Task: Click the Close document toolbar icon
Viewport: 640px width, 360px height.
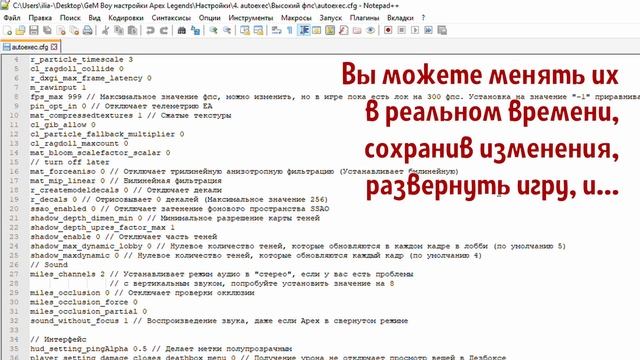Action: point(61,30)
